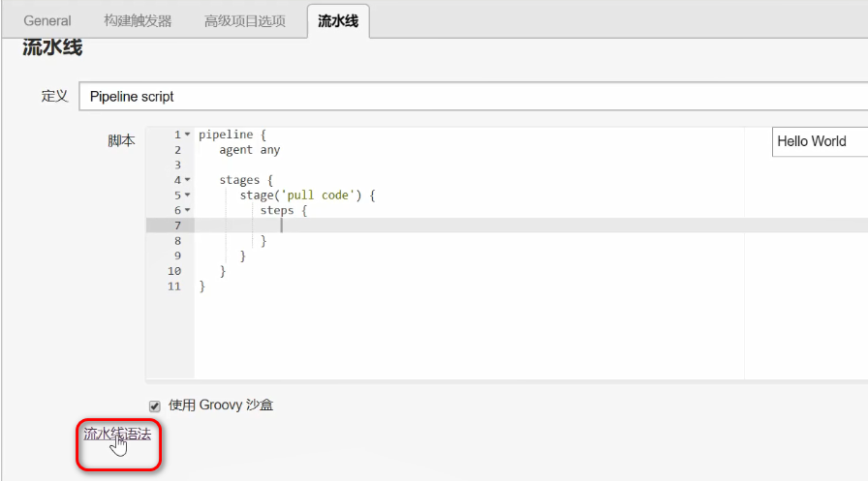Collapse the fold arrow on line 1
The height and width of the screenshot is (481, 868).
click(x=188, y=135)
